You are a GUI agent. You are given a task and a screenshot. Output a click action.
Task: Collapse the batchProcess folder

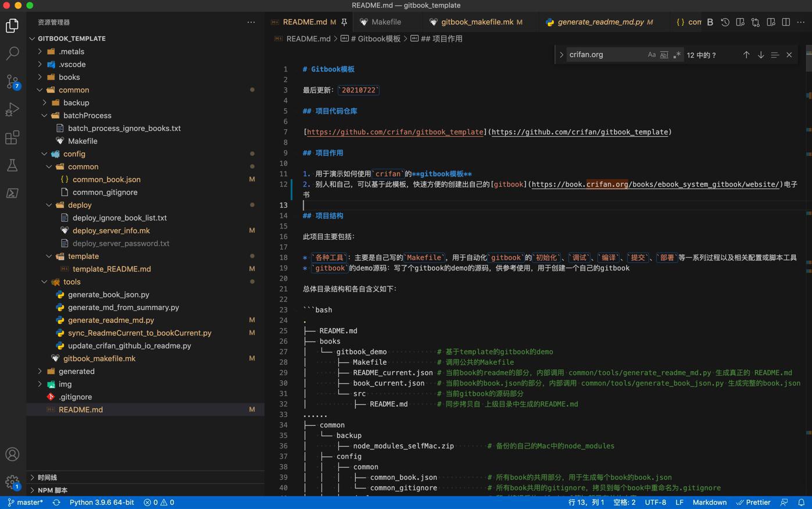(x=145, y=115)
